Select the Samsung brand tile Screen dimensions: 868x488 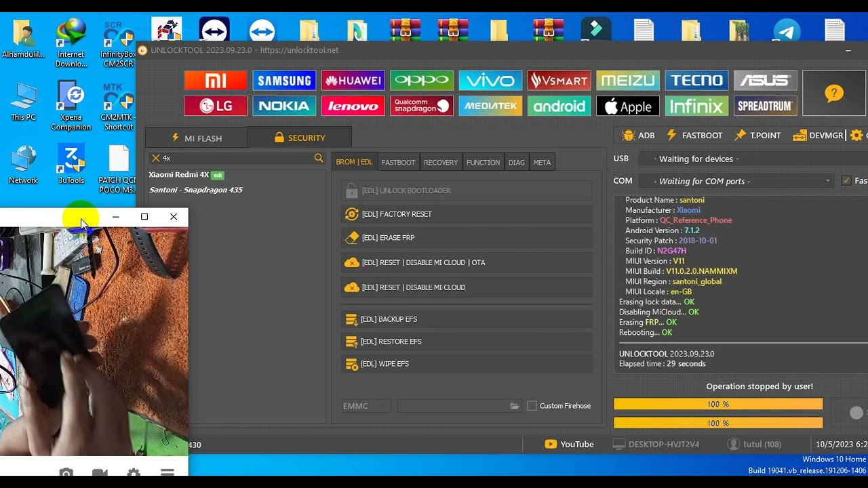tap(284, 81)
